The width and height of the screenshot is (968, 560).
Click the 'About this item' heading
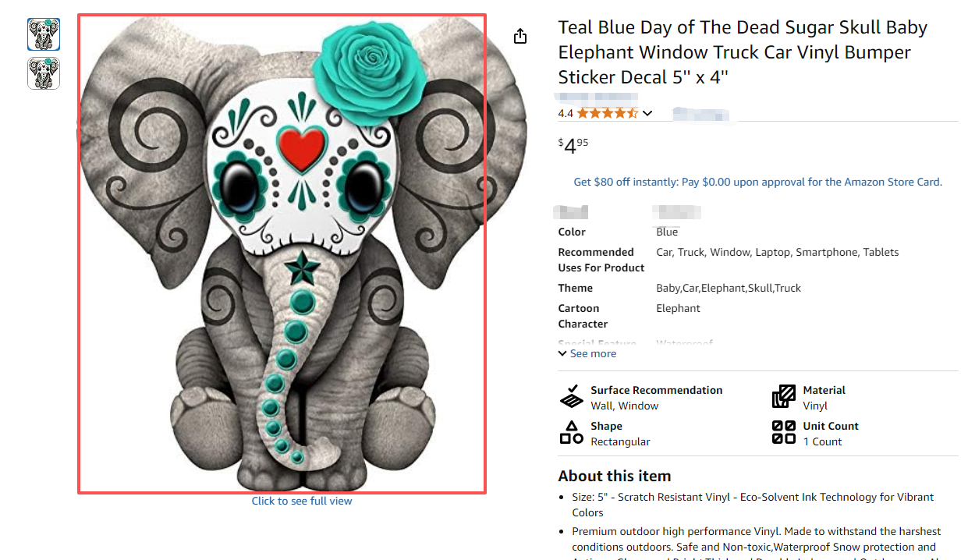(614, 476)
